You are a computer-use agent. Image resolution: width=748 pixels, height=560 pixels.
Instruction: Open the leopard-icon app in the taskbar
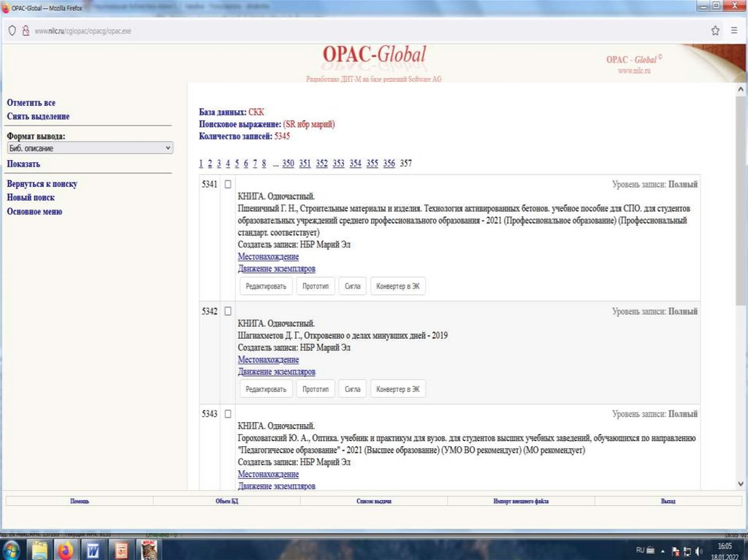[149, 551]
